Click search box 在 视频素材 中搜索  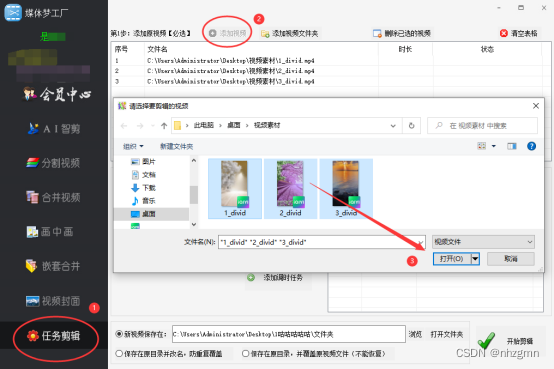click(x=483, y=125)
